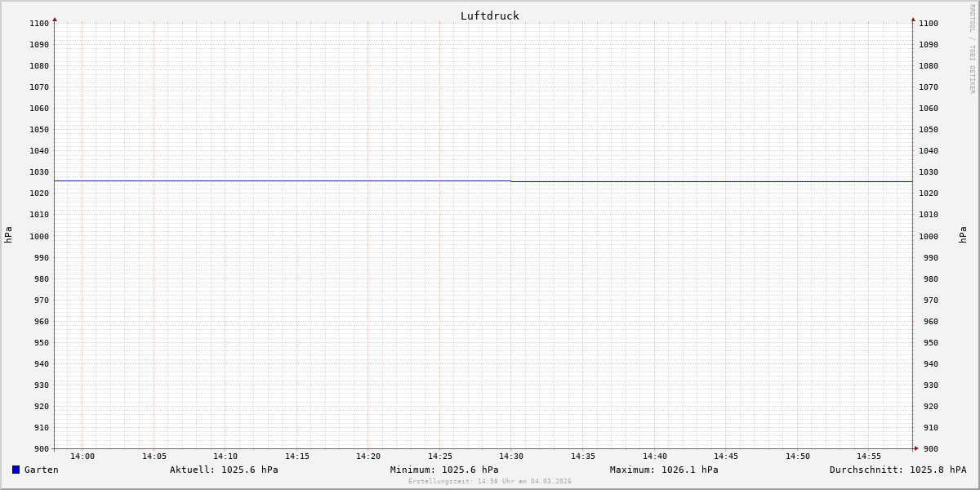Click the blue Garten legend color square
The width and height of the screenshot is (980, 490).
click(16, 470)
